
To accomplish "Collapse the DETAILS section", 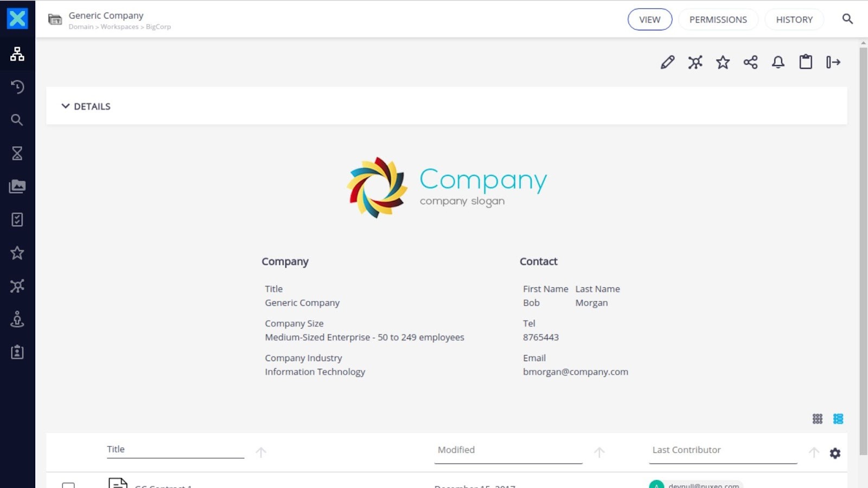I will click(x=66, y=106).
